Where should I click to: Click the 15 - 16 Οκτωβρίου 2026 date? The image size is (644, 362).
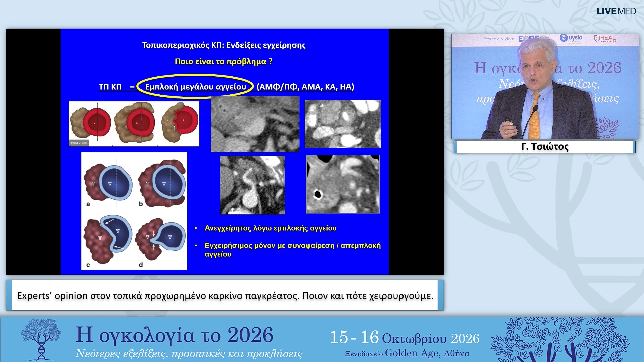coord(405,338)
